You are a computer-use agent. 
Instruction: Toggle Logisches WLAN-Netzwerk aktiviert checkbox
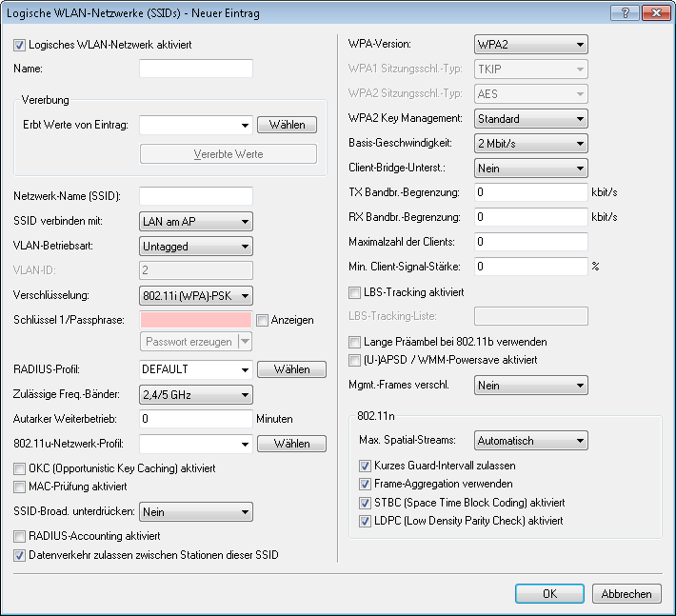[20, 45]
